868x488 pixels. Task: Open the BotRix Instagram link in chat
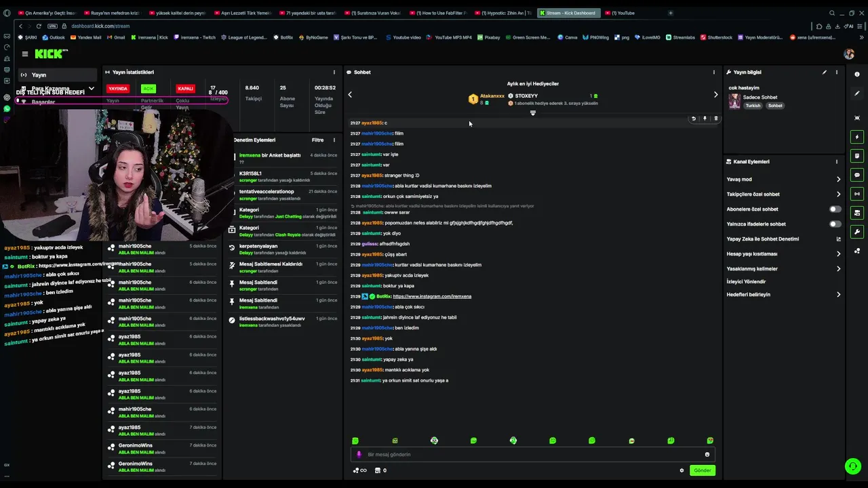pyautogui.click(x=432, y=296)
